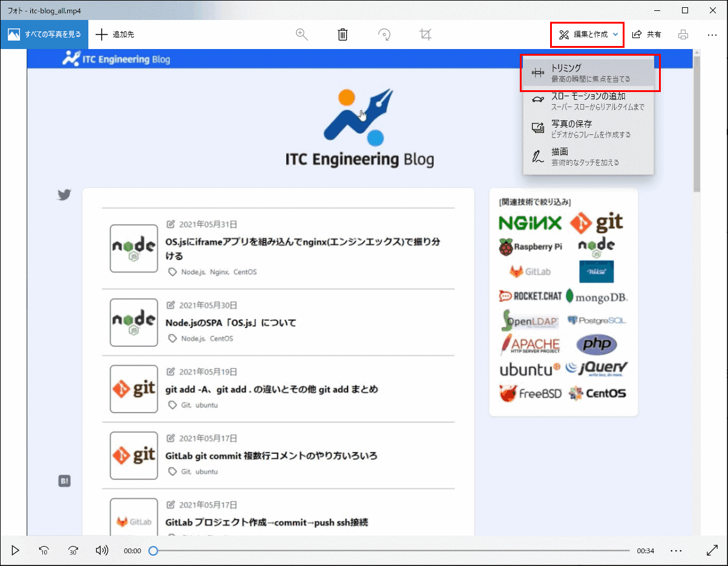Play the video
The image size is (728, 566).
pyautogui.click(x=16, y=550)
